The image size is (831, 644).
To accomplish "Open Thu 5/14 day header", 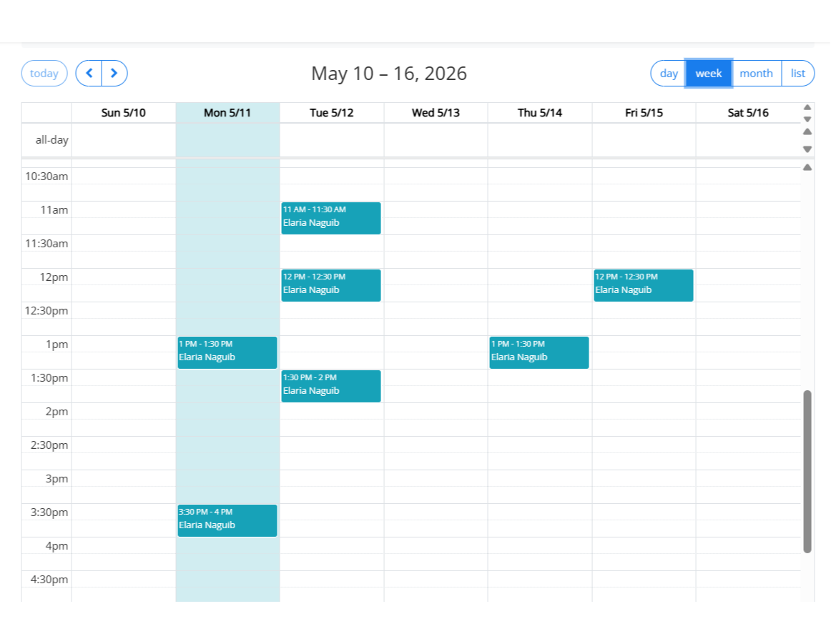I will pyautogui.click(x=539, y=113).
